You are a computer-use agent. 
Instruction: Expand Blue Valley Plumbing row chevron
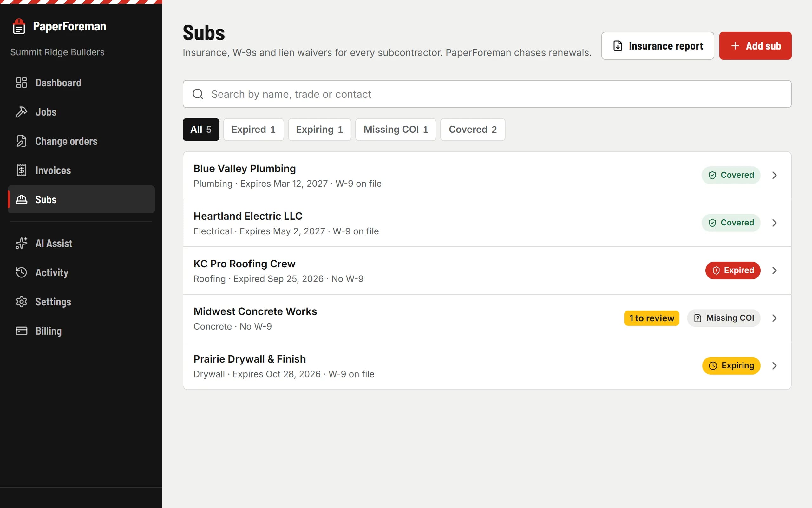pyautogui.click(x=775, y=175)
